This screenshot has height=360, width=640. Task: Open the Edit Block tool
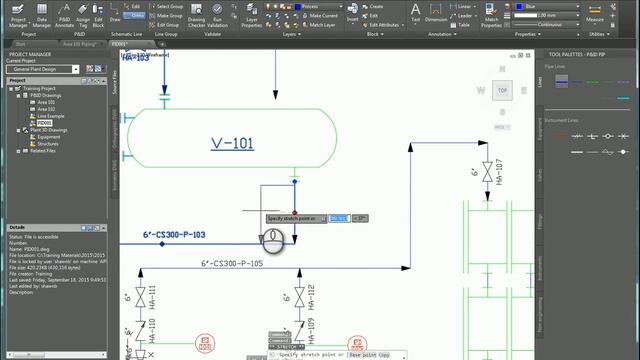click(98, 16)
